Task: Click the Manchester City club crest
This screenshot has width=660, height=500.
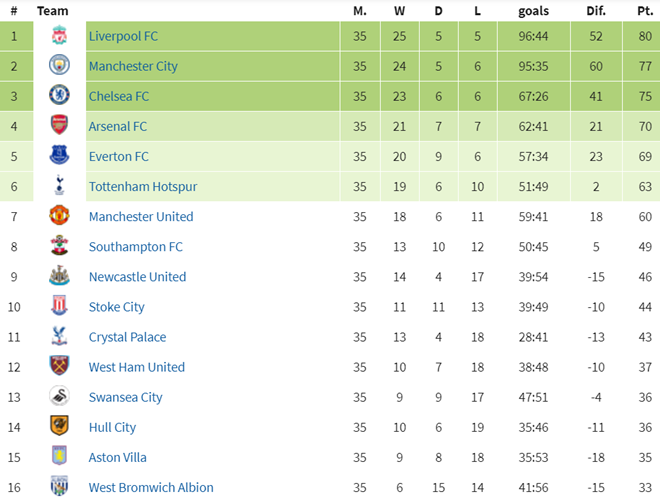Action: [x=60, y=66]
